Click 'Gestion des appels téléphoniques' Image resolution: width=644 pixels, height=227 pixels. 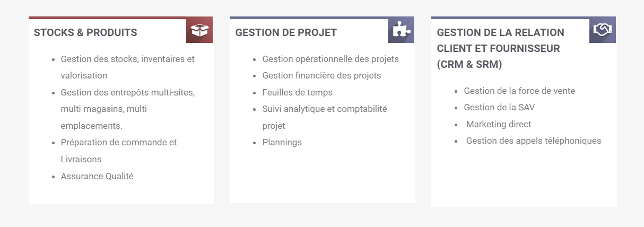(534, 141)
